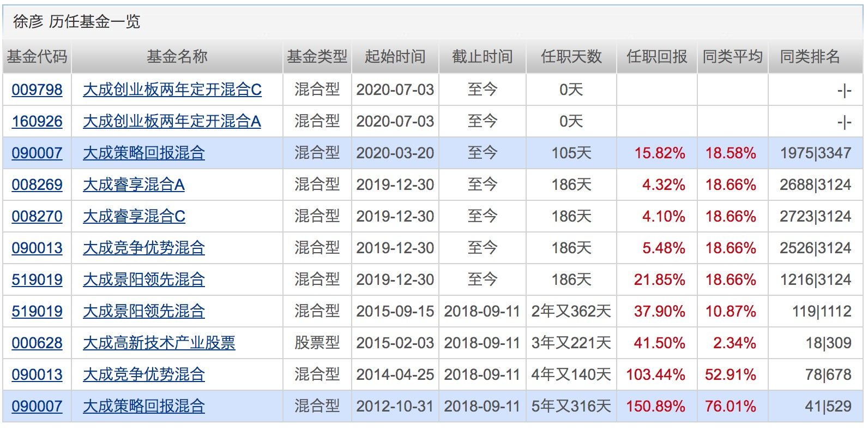This screenshot has width=868, height=429.
Task: Open 大成创业板两年定开混合A link
Action: (x=172, y=121)
